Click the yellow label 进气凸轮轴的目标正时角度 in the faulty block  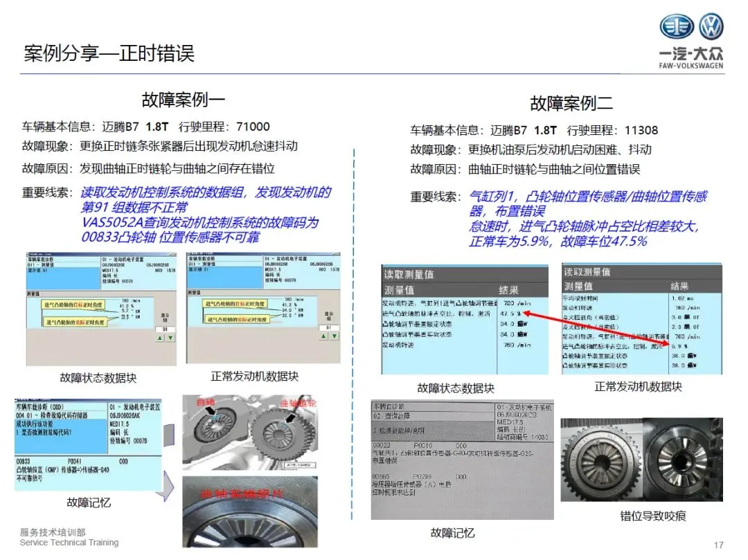[x=73, y=305]
